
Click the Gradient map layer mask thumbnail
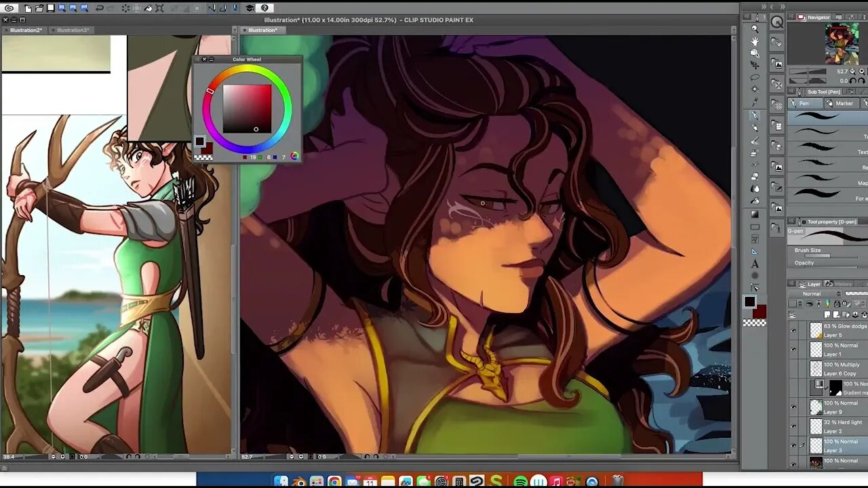click(835, 388)
